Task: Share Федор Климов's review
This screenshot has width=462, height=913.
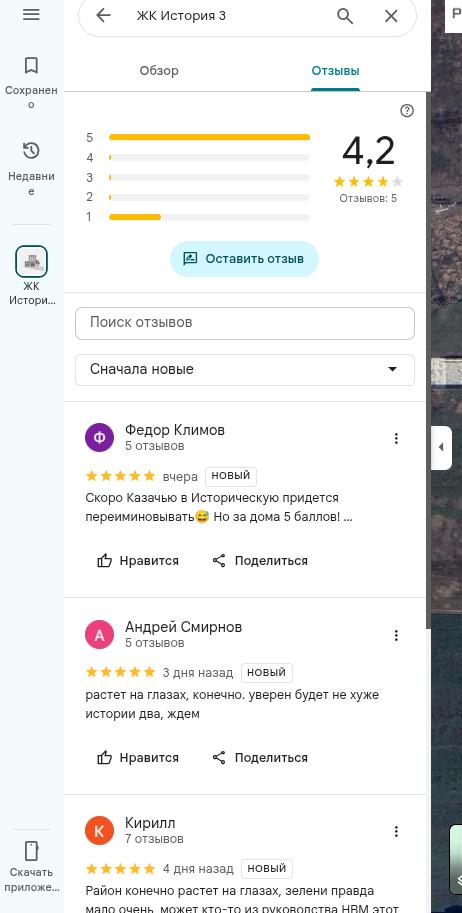Action: tap(260, 561)
